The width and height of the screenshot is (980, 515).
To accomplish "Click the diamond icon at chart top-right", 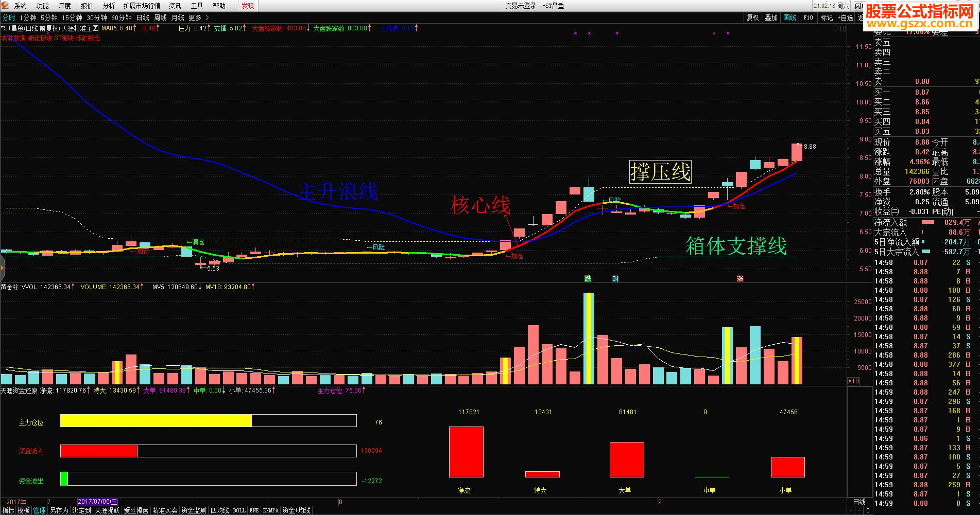I will [x=835, y=29].
